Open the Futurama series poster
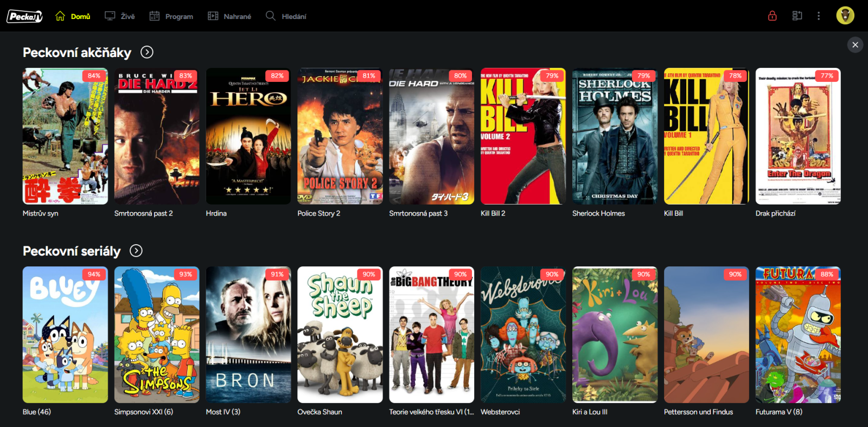This screenshot has height=427, width=868. click(x=798, y=335)
